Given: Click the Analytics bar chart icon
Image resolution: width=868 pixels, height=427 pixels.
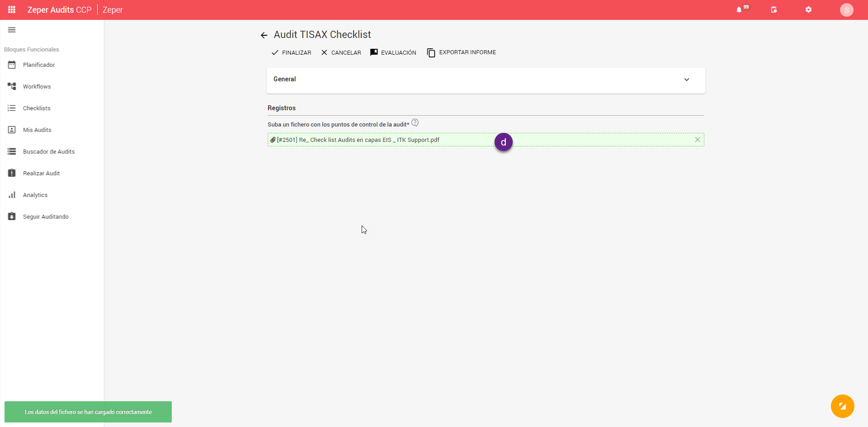Looking at the screenshot, I should [12, 195].
